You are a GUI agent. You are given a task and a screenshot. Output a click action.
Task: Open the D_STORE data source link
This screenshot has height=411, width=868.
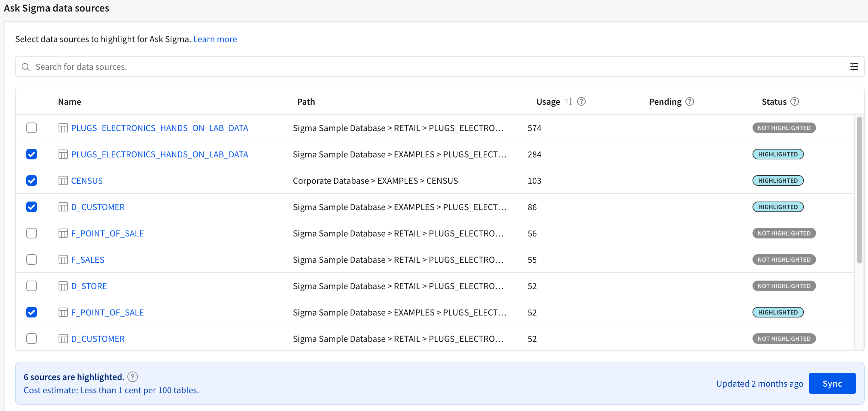[x=89, y=286]
